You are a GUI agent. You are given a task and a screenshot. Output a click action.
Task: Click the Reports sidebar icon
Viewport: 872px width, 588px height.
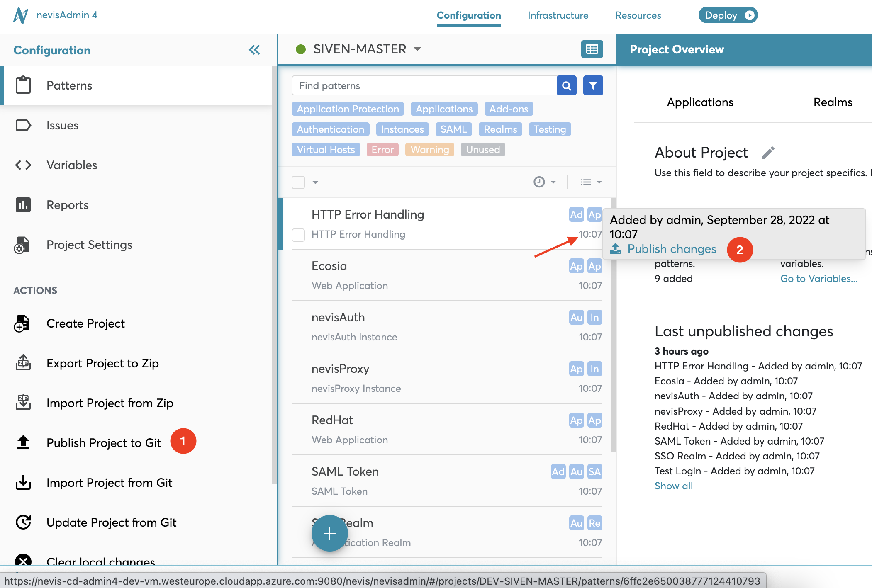(23, 204)
